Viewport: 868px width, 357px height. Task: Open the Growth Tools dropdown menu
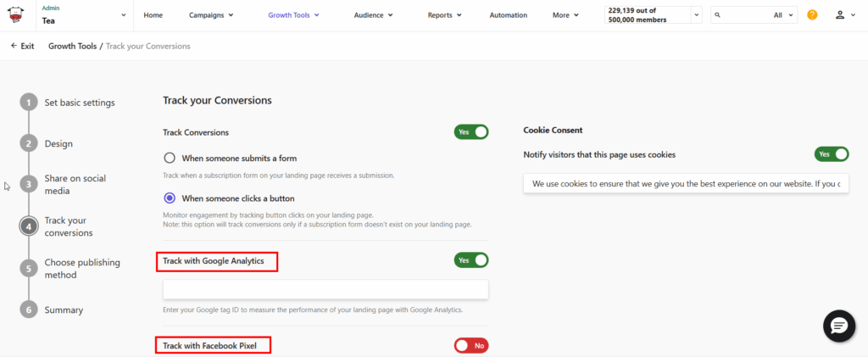click(293, 15)
